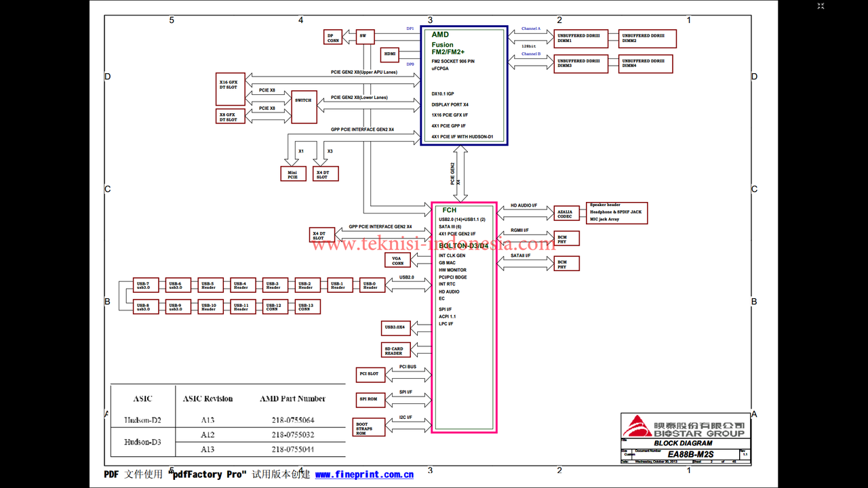
Task: Click the DP CONN box
Action: (333, 37)
